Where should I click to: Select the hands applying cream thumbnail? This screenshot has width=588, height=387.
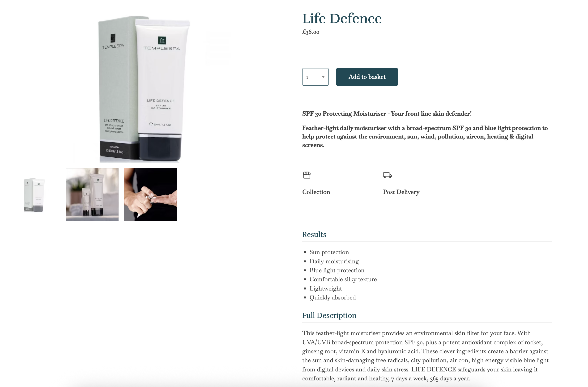150,195
